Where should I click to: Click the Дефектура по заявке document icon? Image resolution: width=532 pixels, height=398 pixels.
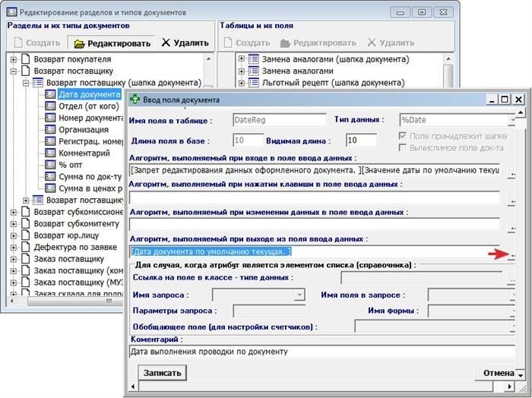(x=25, y=248)
